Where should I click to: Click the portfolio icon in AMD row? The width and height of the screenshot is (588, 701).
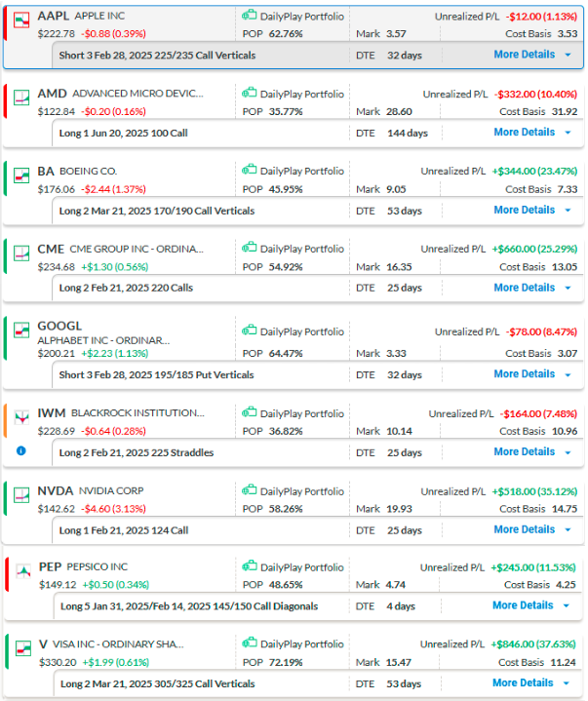[250, 94]
